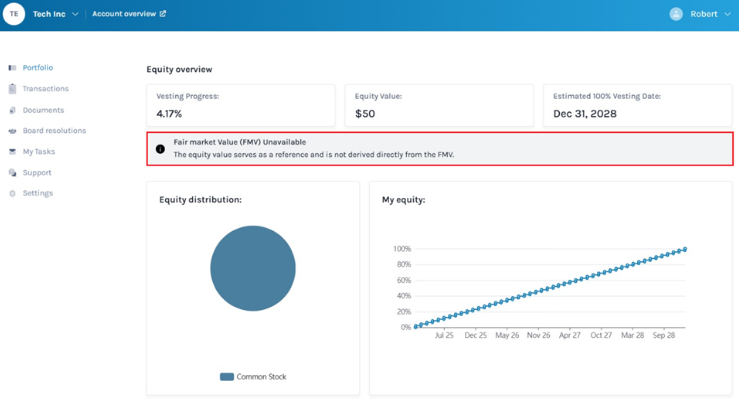739x399 pixels.
Task: Click the Transactions clipboard icon
Action: click(x=12, y=89)
